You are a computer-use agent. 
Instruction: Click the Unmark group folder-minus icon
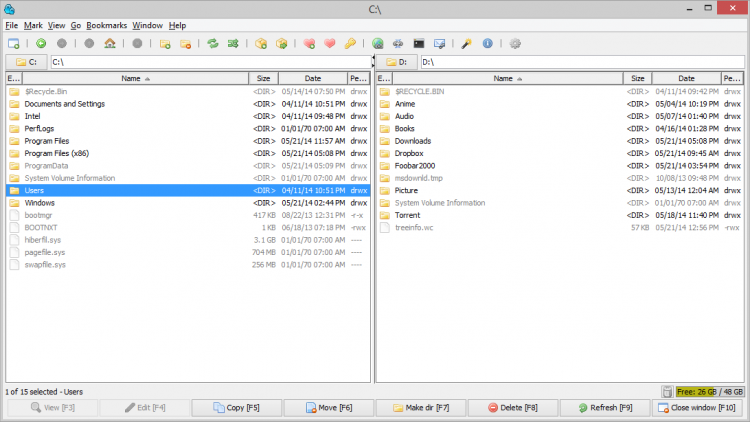[186, 44]
